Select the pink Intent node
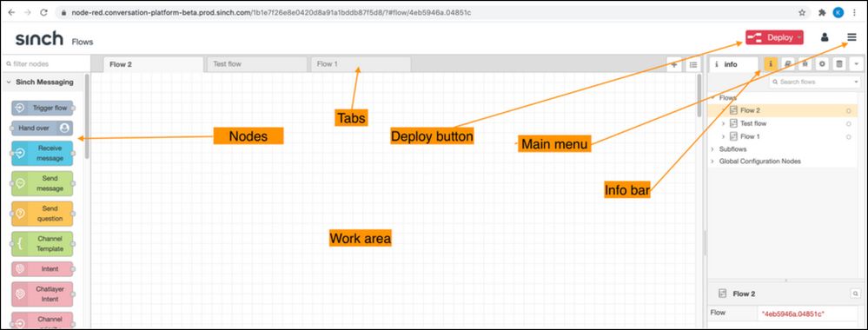868x330 pixels. pyautogui.click(x=42, y=269)
